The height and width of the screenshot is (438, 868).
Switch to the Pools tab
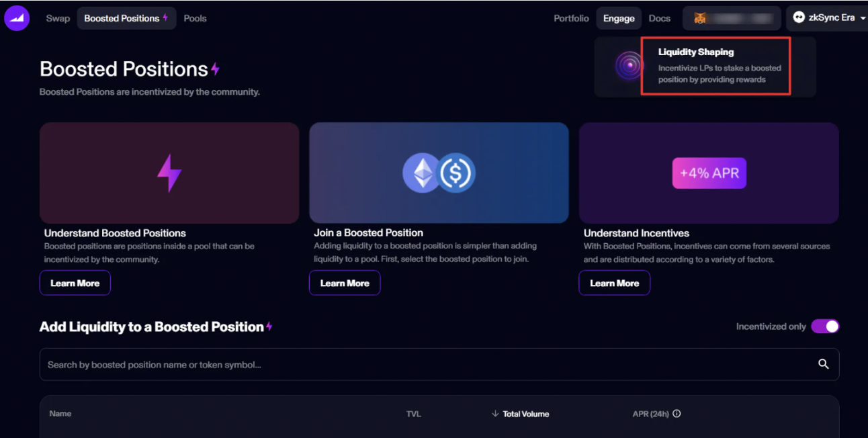tap(195, 18)
